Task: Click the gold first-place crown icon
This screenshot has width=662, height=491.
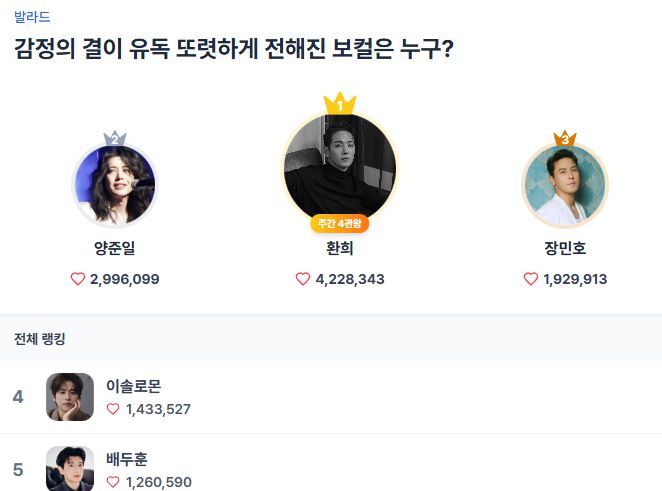Action: 340,103
